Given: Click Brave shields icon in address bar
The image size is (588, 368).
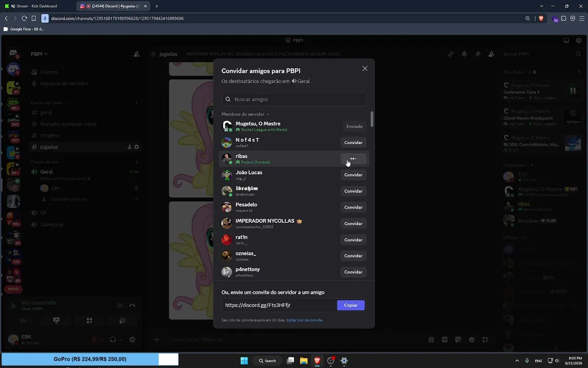Looking at the screenshot, I should [x=541, y=18].
